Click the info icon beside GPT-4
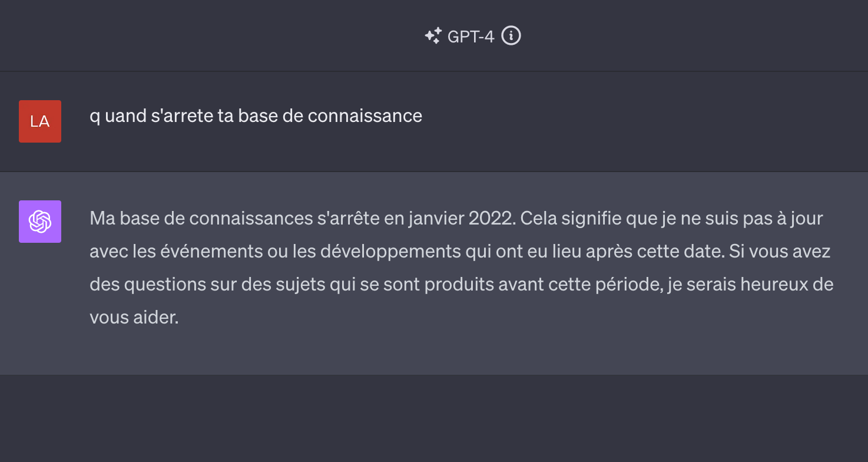This screenshot has width=868, height=462. coord(511,36)
